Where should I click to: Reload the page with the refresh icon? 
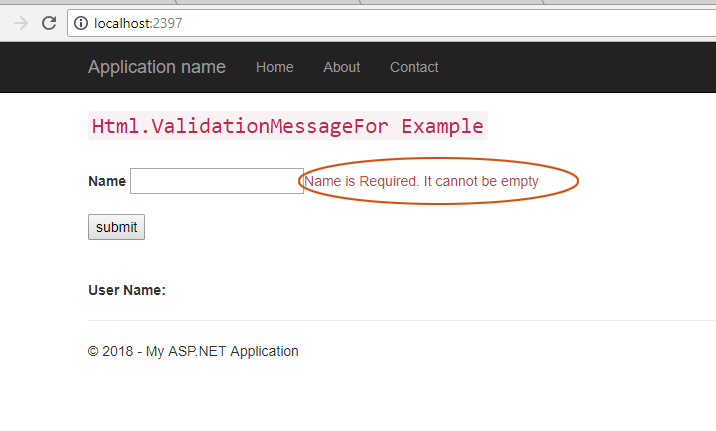click(x=48, y=23)
